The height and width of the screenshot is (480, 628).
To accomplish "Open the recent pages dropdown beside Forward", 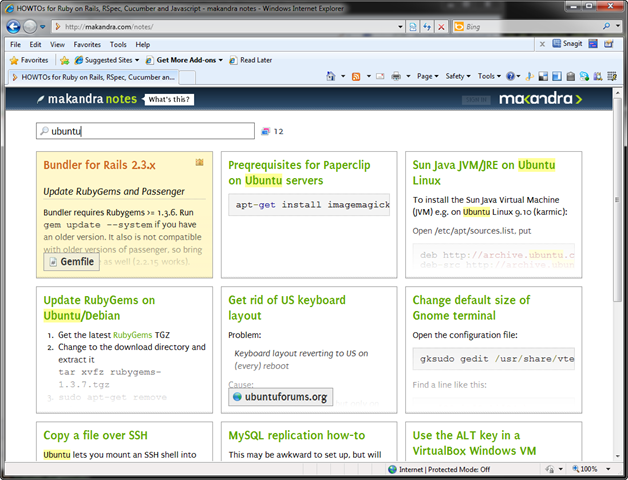I will (42, 27).
